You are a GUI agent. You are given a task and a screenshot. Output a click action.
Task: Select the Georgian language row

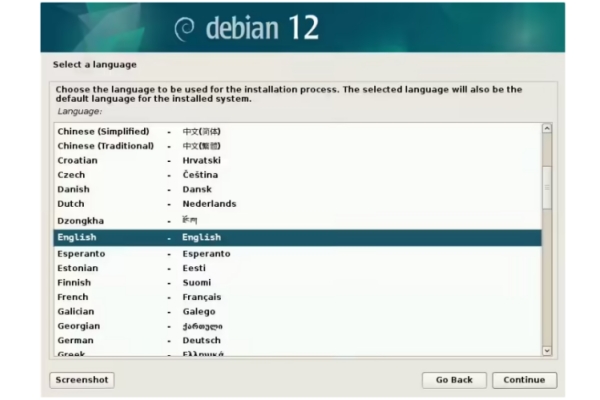pyautogui.click(x=298, y=326)
